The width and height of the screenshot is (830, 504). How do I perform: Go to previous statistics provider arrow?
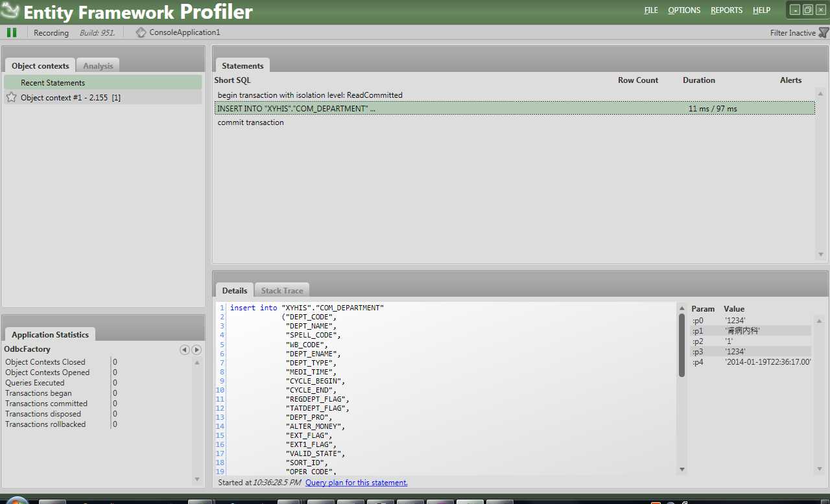point(184,350)
